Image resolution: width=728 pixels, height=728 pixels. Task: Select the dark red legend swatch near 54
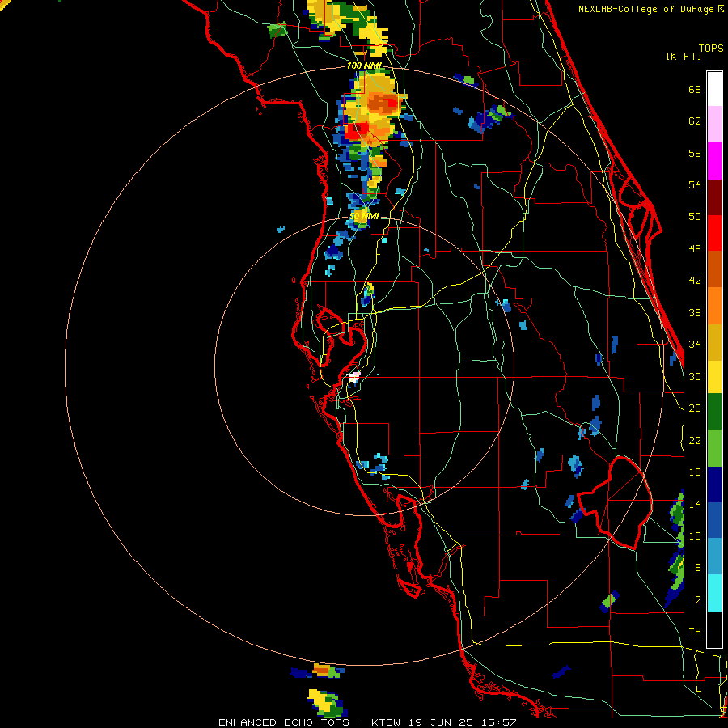(714, 197)
